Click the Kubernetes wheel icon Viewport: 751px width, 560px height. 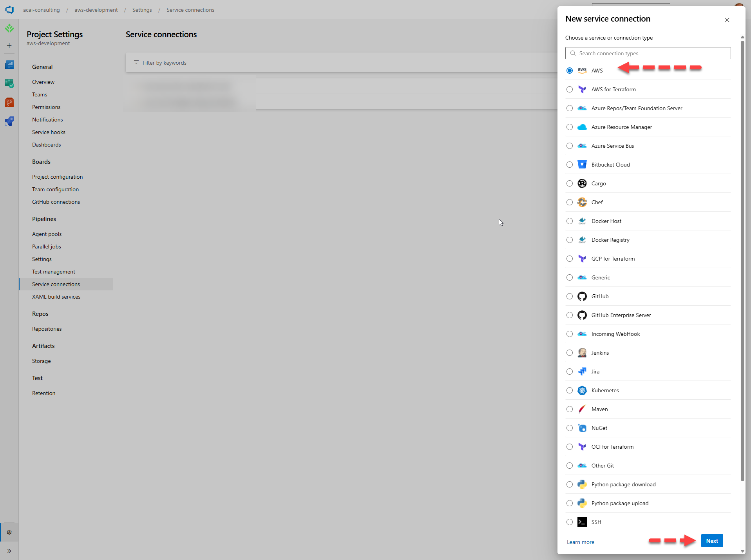(582, 390)
